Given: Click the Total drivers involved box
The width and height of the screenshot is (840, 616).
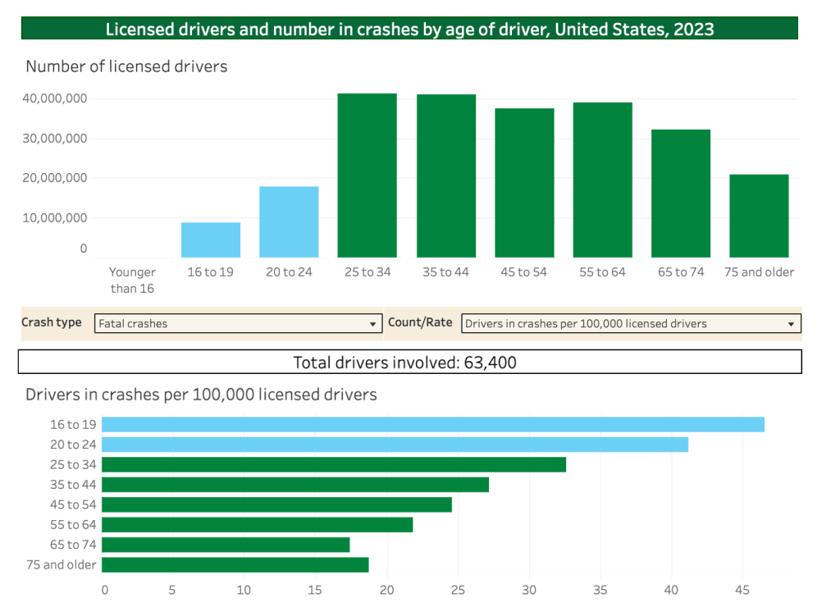Looking at the screenshot, I should point(409,362).
